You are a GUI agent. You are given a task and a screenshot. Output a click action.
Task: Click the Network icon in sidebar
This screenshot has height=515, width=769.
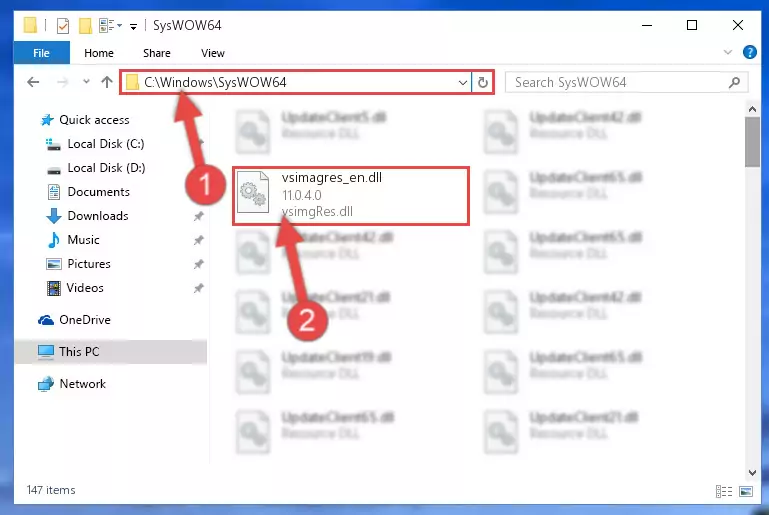pos(46,384)
